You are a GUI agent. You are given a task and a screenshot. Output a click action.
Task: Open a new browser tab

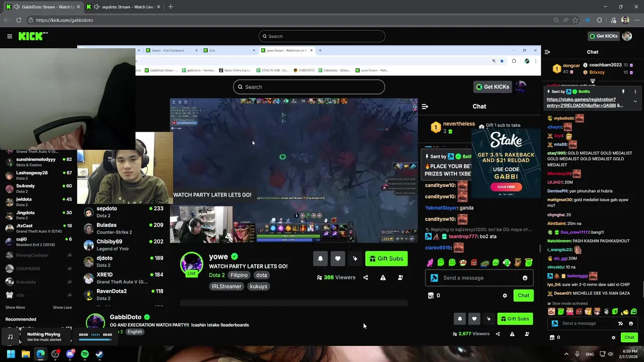[x=171, y=7]
